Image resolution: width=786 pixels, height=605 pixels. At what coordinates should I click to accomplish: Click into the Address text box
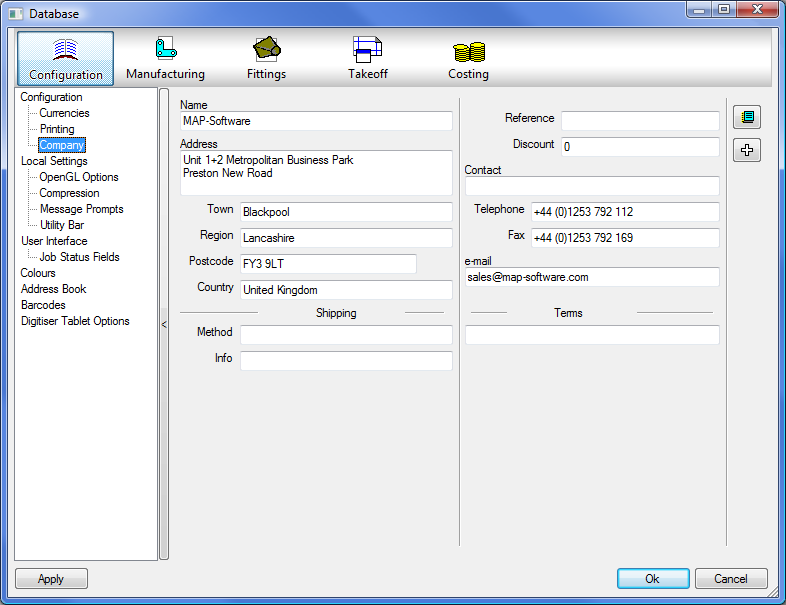316,173
